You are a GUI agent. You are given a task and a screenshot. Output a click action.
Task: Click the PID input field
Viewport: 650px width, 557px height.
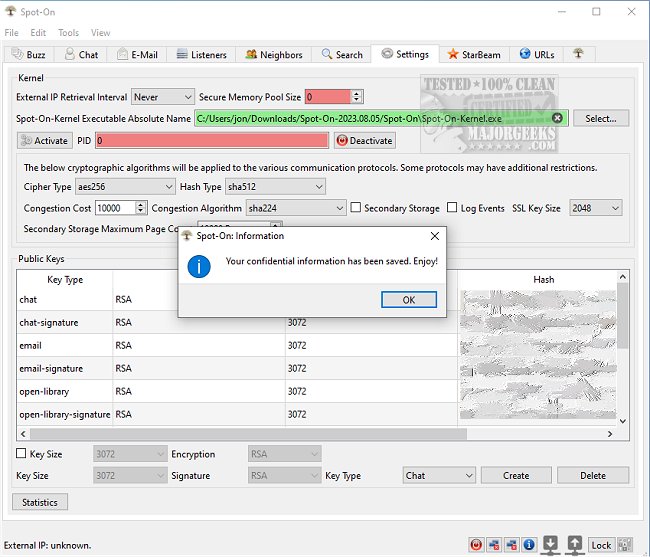(x=212, y=140)
